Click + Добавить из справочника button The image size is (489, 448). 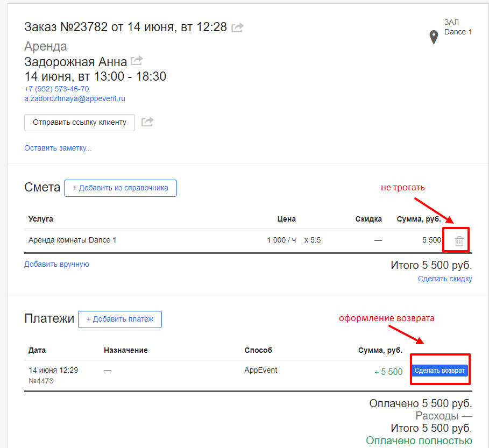[121, 188]
